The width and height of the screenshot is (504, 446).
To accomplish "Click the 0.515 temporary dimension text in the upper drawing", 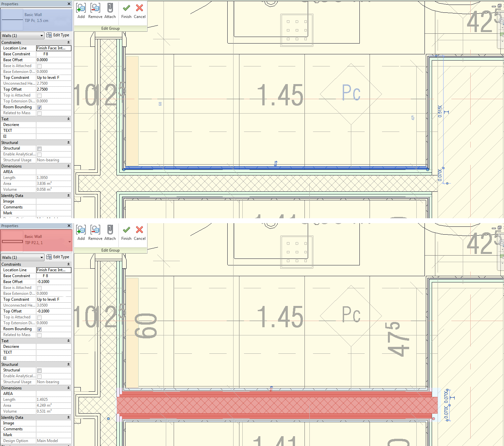I will click(440, 111).
